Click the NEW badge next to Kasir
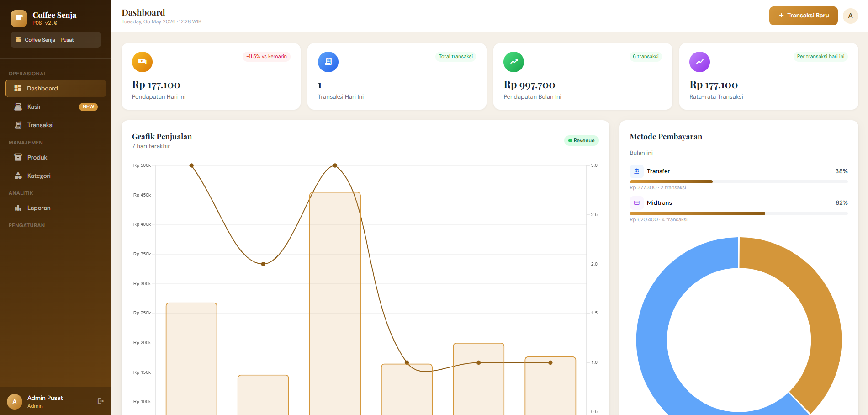The width and height of the screenshot is (868, 415). (x=88, y=106)
